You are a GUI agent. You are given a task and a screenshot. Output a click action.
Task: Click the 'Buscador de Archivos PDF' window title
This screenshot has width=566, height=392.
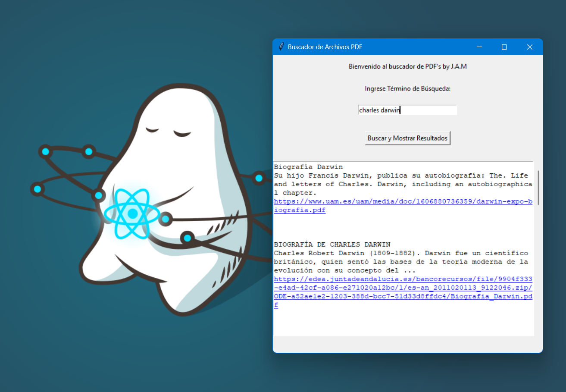(x=325, y=47)
